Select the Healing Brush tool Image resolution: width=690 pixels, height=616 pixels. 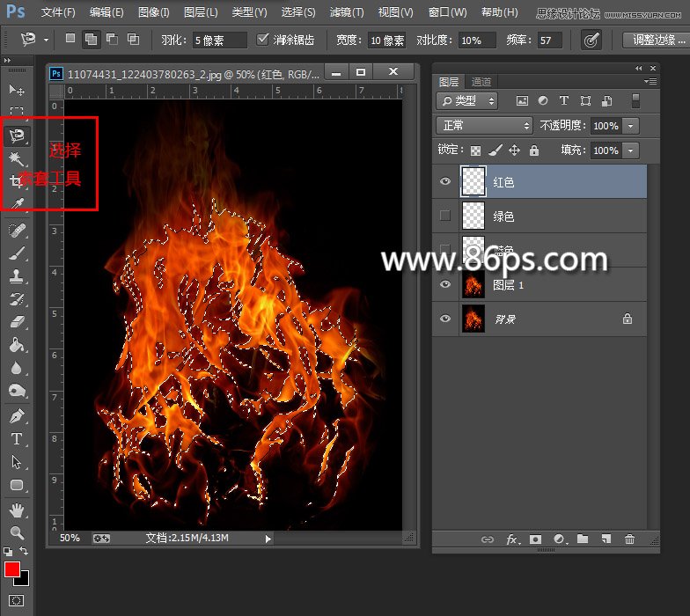point(17,231)
